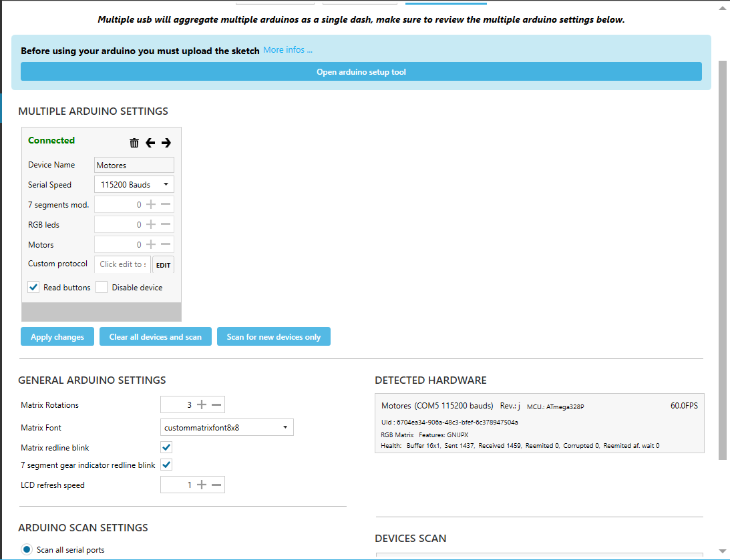730x560 pixels.
Task: Click EDIT for Custom protocol
Action: [164, 265]
